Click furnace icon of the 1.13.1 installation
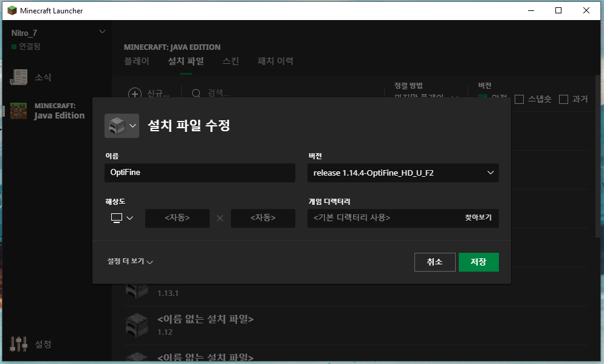604x364 pixels. click(137, 291)
